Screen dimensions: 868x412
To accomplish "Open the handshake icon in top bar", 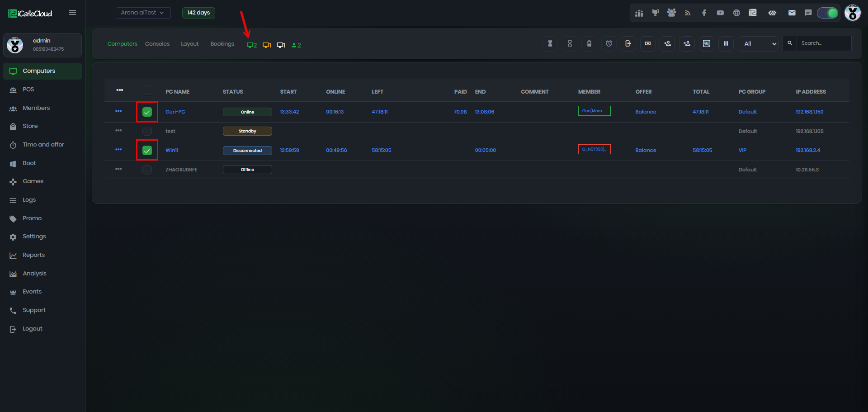I will point(772,13).
